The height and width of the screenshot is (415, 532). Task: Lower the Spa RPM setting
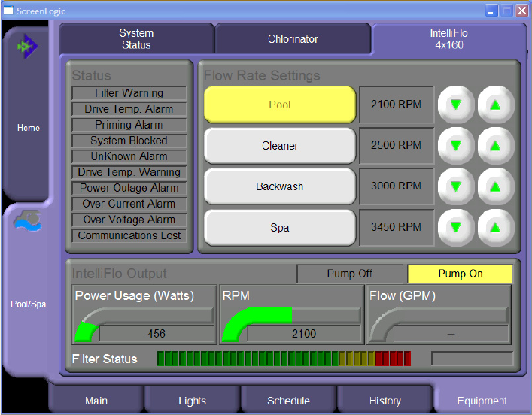[x=456, y=227]
